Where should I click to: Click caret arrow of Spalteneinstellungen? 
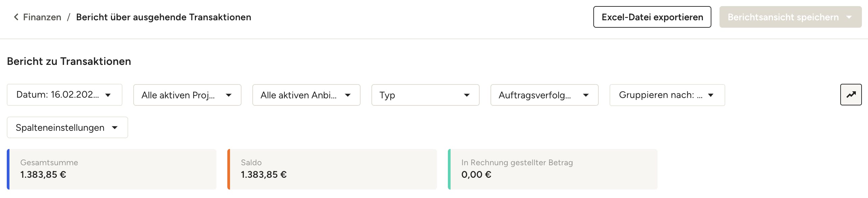click(115, 128)
